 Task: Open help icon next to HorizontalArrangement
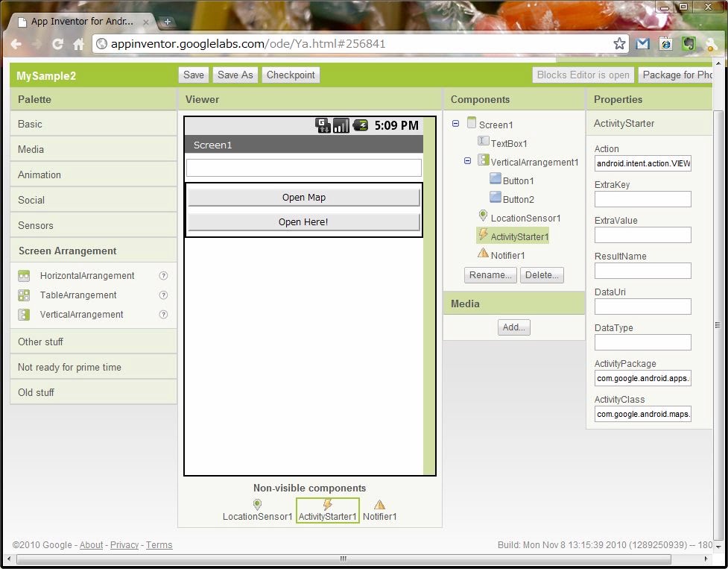(163, 276)
